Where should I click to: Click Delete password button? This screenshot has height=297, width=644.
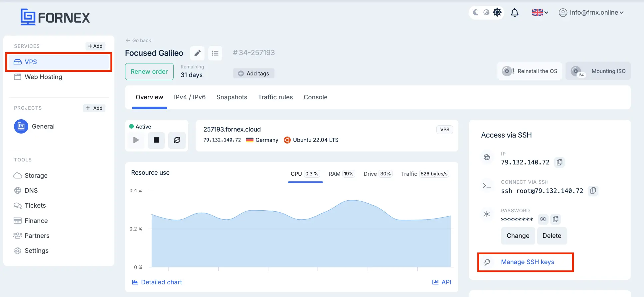552,236
